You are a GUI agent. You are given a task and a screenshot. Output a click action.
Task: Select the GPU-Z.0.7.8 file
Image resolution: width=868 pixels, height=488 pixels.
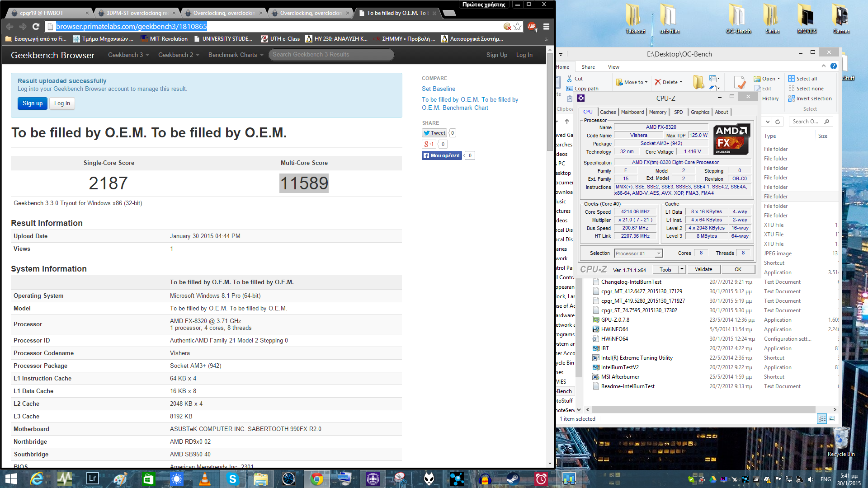615,320
